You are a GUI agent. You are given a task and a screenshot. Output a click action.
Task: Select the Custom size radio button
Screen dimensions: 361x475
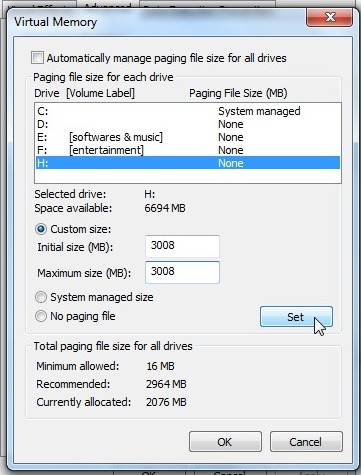click(41, 229)
